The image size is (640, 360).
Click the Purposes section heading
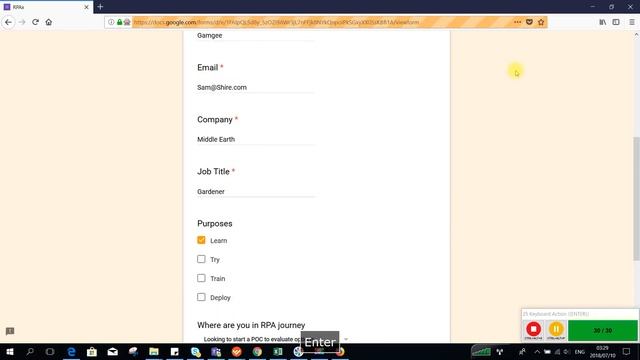[215, 223]
